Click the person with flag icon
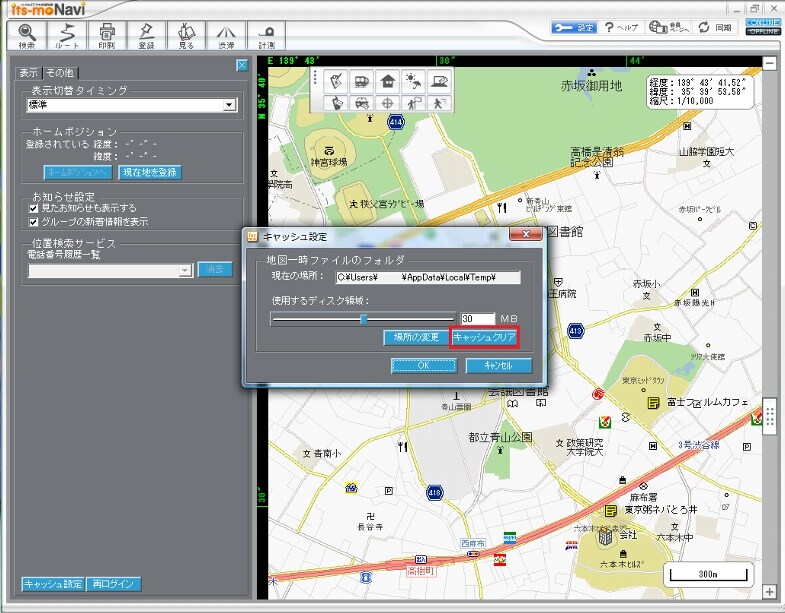Screen dimensions: 785x613 pyautogui.click(x=413, y=103)
